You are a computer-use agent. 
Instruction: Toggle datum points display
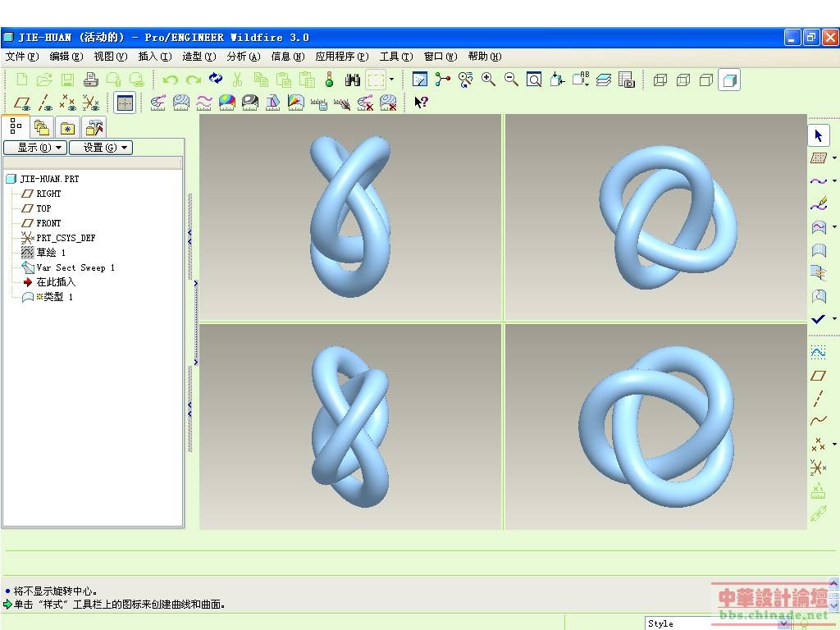68,103
